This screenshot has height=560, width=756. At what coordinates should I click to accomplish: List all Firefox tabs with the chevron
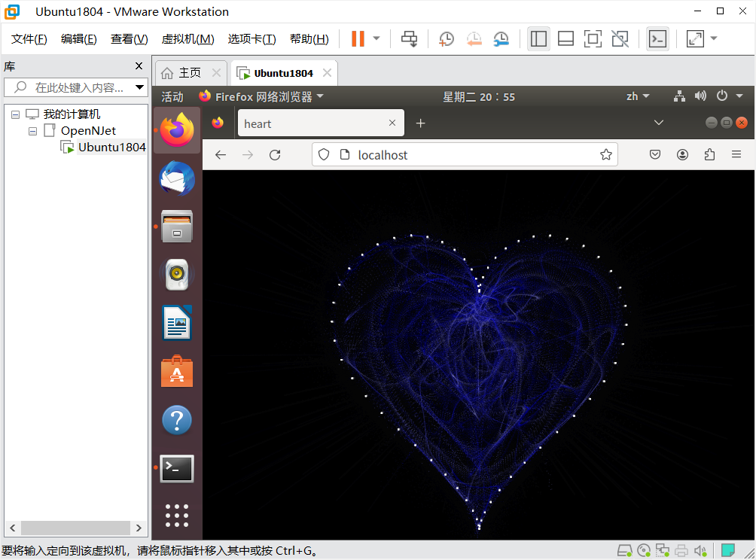coord(659,123)
